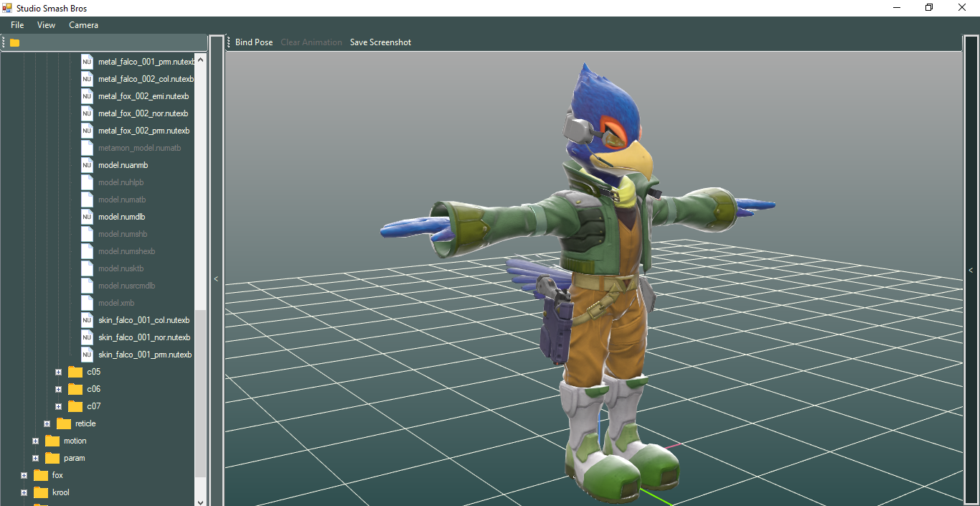This screenshot has width=980, height=506.
Task: Expand the krool fighter folder
Action: point(24,492)
